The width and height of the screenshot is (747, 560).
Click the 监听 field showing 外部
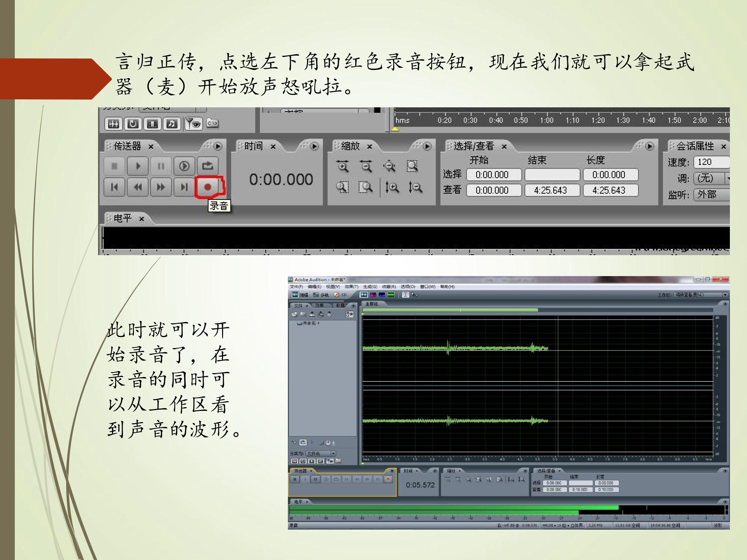coord(711,194)
